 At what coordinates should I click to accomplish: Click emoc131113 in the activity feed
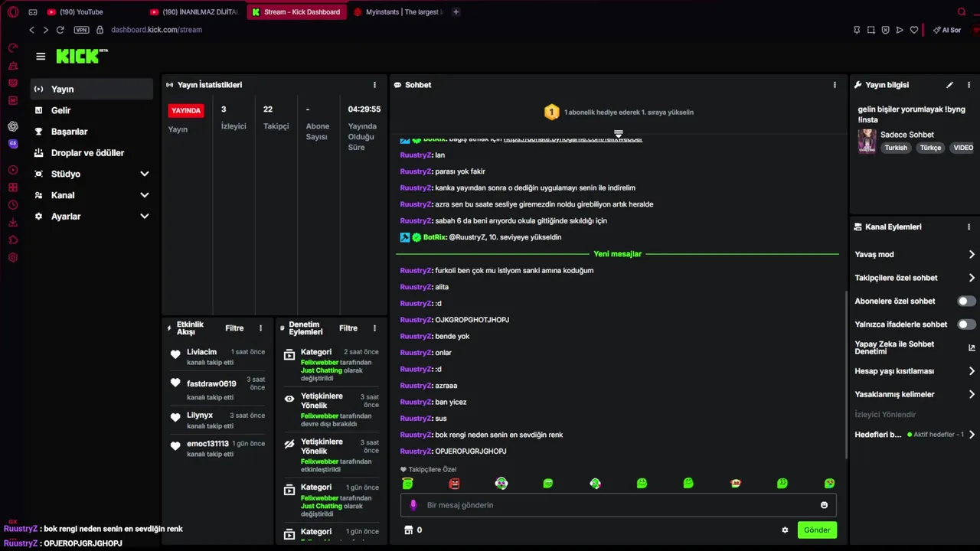[207, 444]
